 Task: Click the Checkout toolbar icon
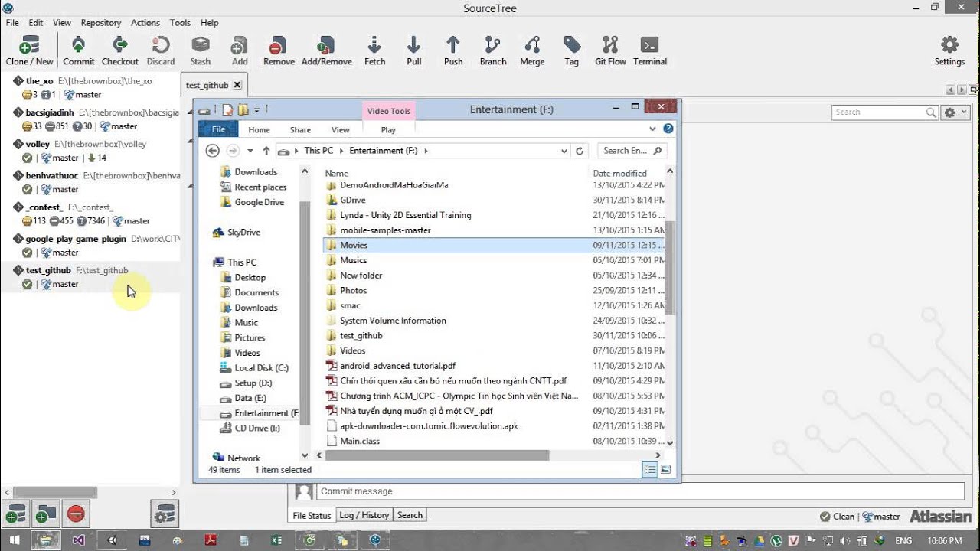click(119, 51)
